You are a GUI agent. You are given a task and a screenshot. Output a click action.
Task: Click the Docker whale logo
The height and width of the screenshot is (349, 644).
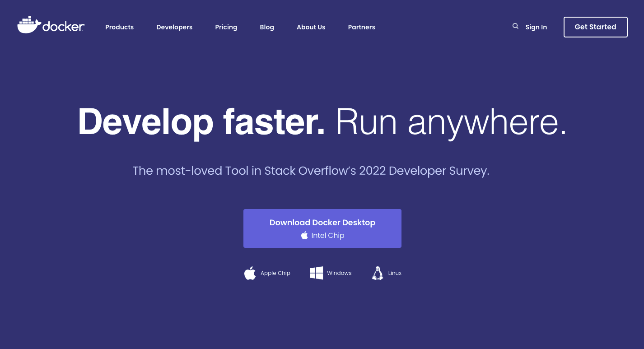tap(51, 25)
